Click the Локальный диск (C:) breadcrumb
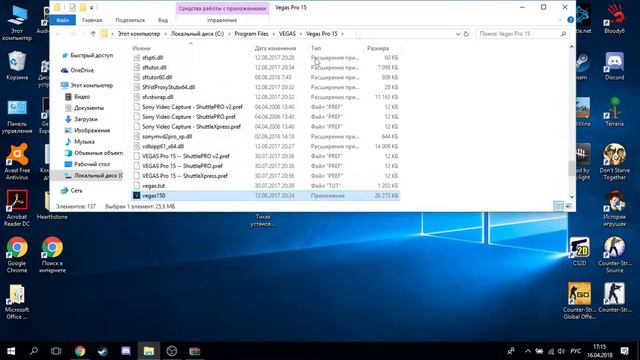Screen dimensions: 640x360 point(197,34)
